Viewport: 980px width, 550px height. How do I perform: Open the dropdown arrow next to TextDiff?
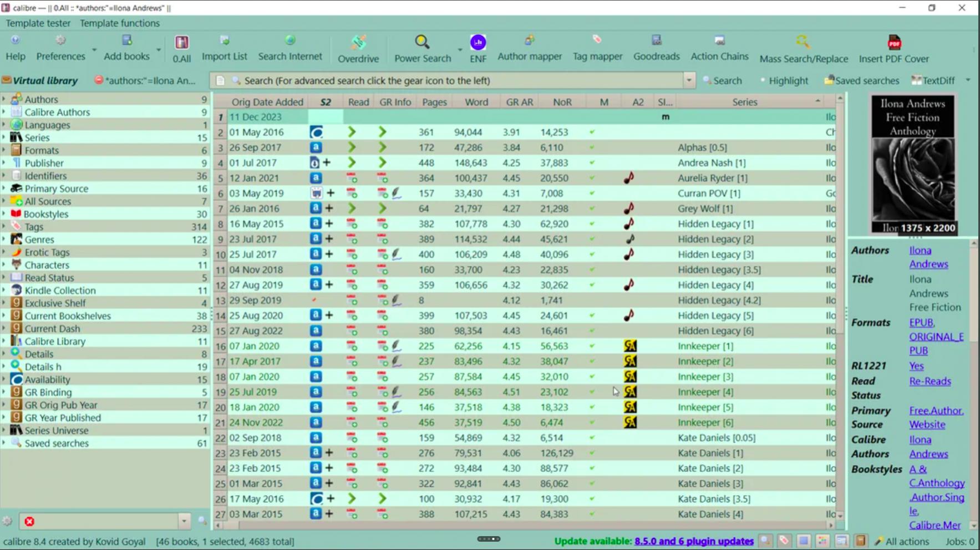[968, 80]
